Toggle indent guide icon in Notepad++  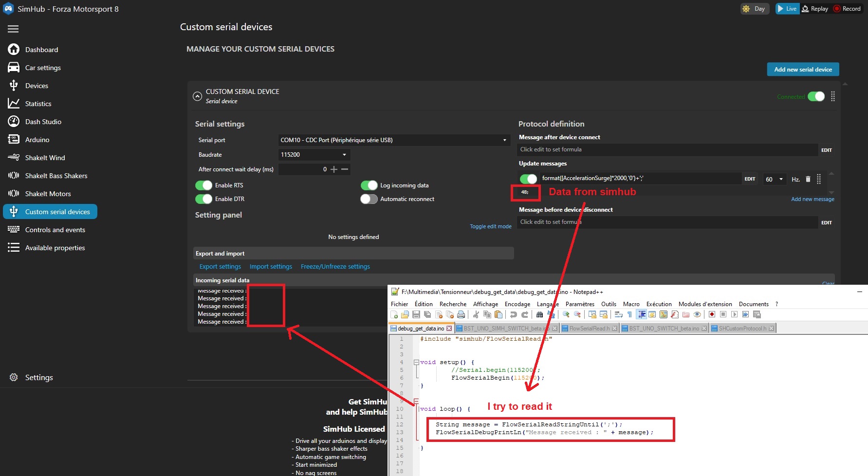pyautogui.click(x=642, y=314)
